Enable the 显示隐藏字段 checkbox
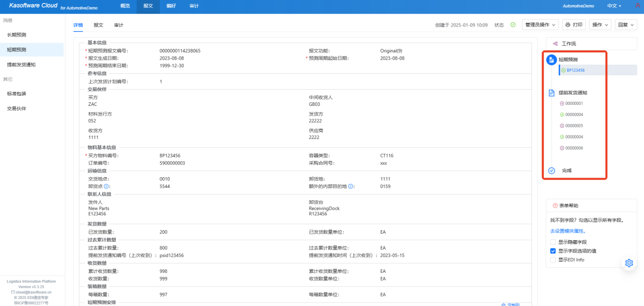The width and height of the screenshot is (644, 306). pyautogui.click(x=553, y=242)
